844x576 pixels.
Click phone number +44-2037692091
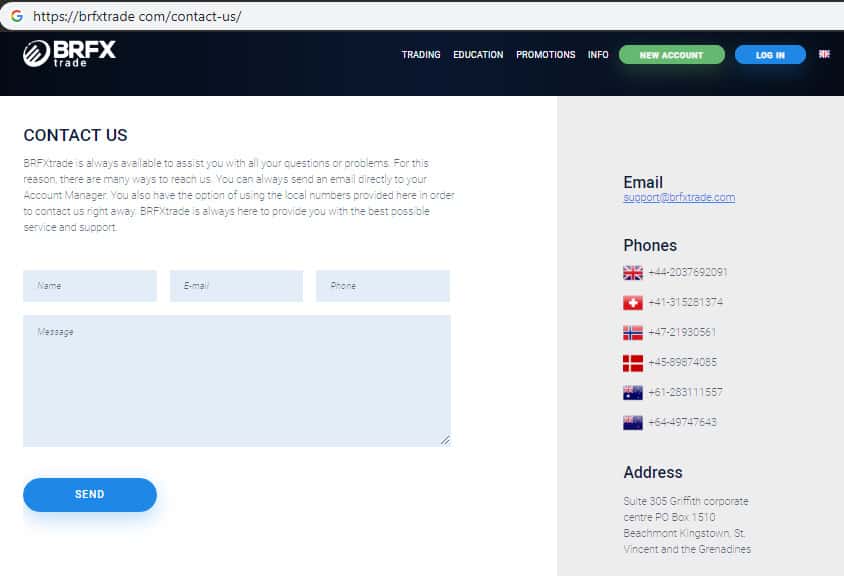tap(688, 272)
